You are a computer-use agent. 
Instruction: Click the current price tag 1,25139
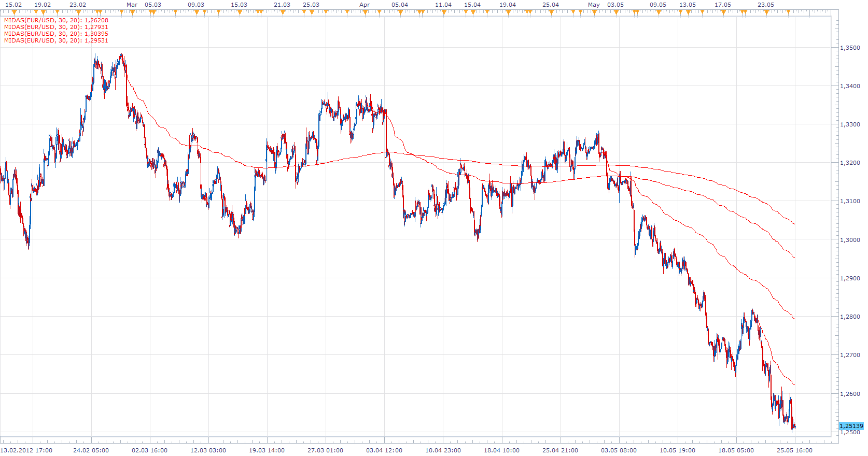click(x=851, y=426)
